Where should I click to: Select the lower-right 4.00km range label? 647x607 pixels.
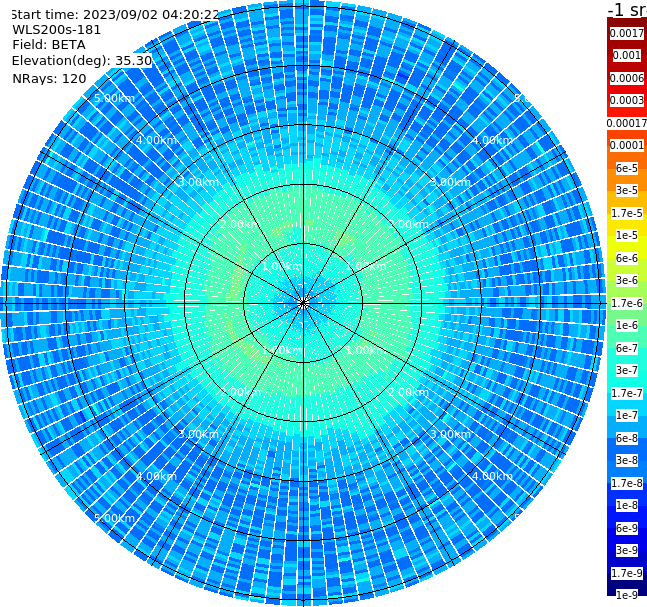492,476
